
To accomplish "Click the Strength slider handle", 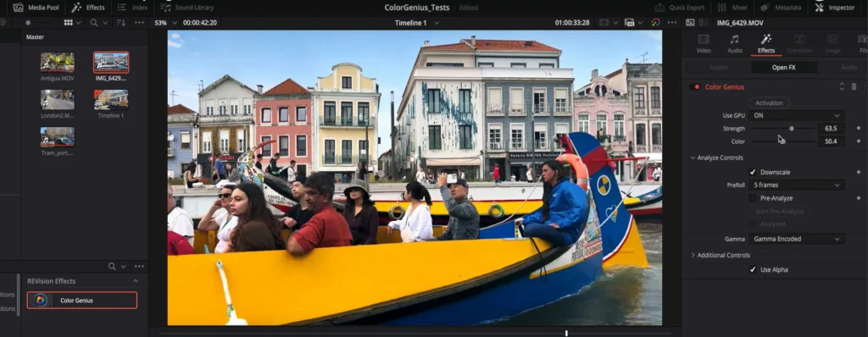I will tap(792, 129).
